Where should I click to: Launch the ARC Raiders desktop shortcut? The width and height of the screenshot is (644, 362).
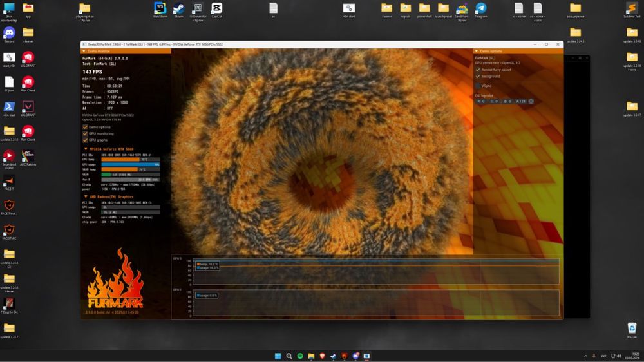tap(28, 157)
